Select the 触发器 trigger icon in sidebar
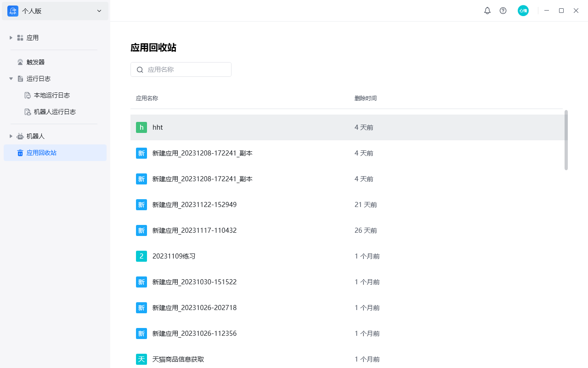The image size is (588, 368). point(20,62)
